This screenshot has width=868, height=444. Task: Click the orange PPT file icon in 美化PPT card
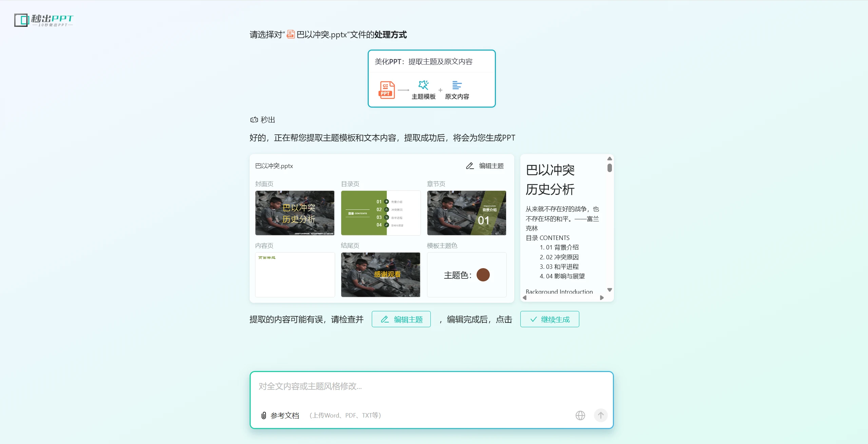click(386, 90)
